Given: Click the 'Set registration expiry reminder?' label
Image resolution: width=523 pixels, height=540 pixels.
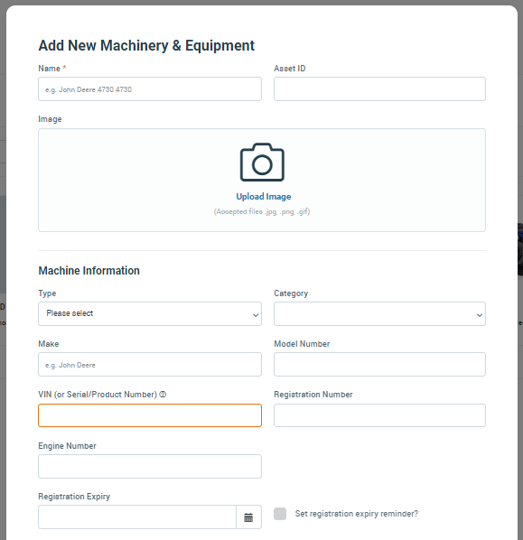Looking at the screenshot, I should tap(356, 513).
